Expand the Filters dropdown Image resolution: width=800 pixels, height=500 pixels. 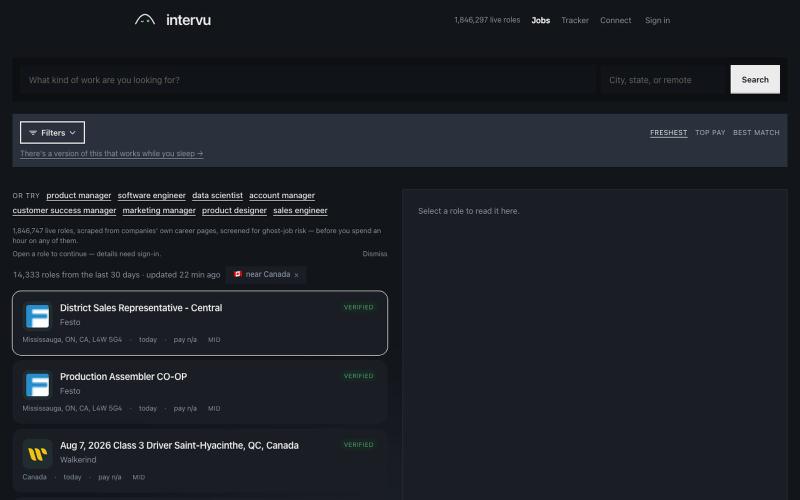click(53, 133)
